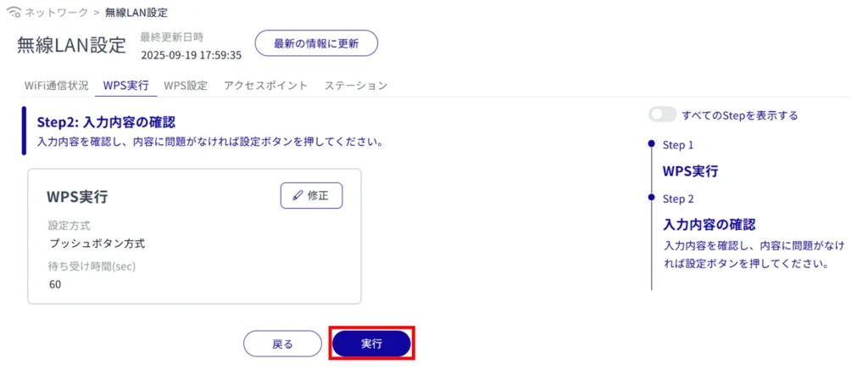Select Step 1 marker dot
This screenshot has width=868, height=381.
click(651, 144)
